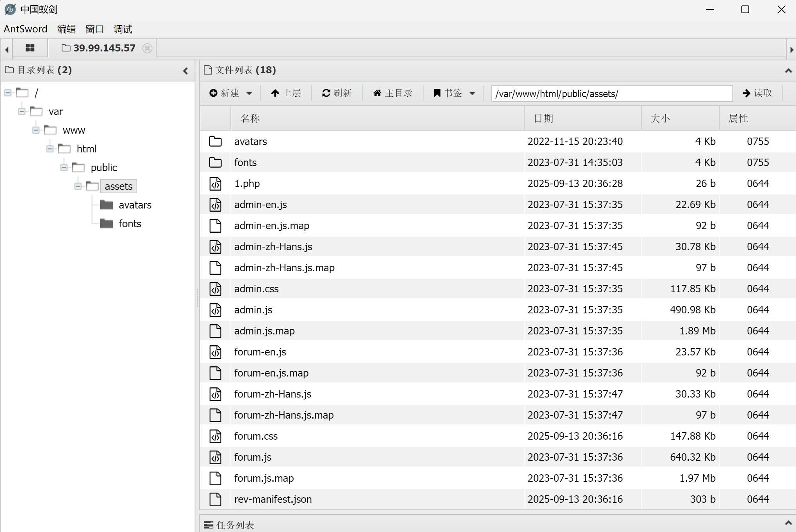This screenshot has width=796, height=532.
Task: Go to home directory (主目录)
Action: click(393, 93)
